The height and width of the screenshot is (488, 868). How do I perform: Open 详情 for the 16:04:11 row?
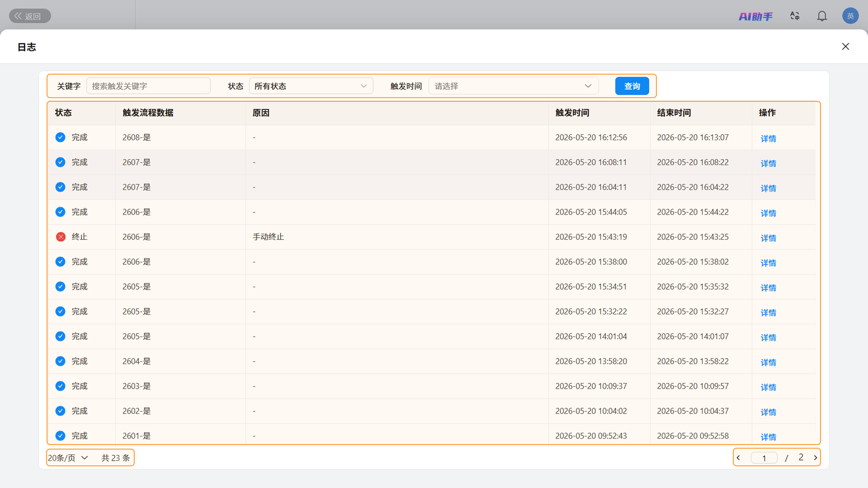[x=768, y=188]
